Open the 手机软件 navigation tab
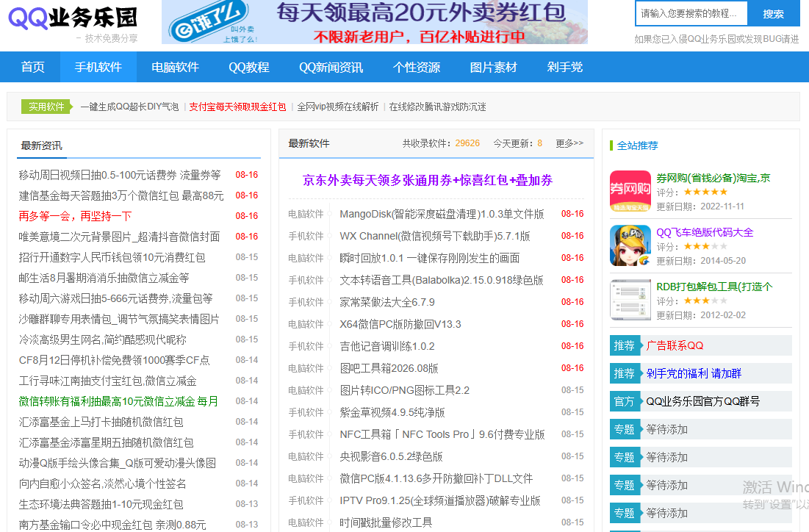This screenshot has height=532, width=809. pyautogui.click(x=98, y=67)
